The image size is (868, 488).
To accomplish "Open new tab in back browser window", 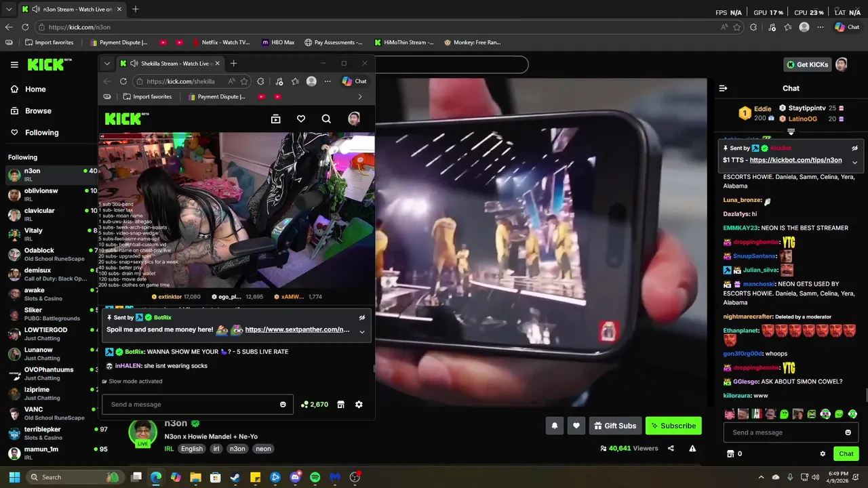I will pos(136,9).
